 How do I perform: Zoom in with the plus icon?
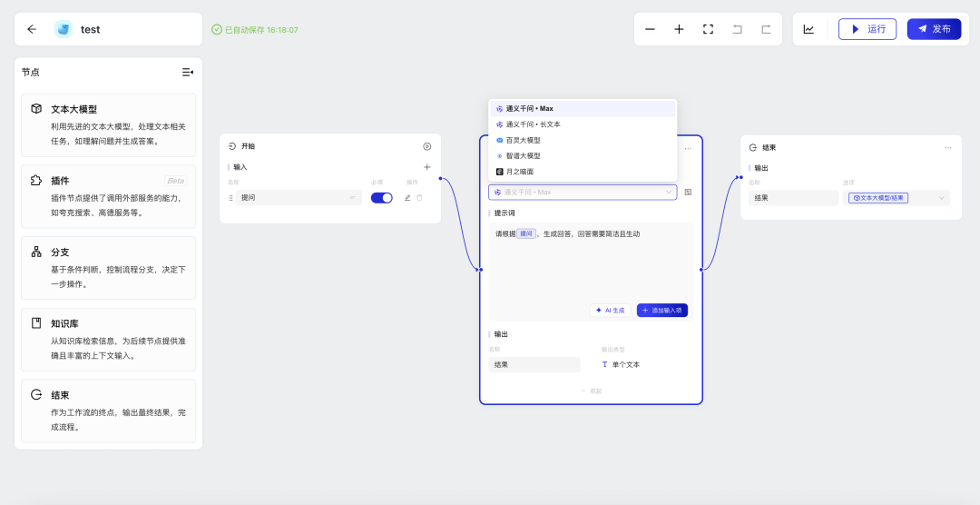coord(680,29)
